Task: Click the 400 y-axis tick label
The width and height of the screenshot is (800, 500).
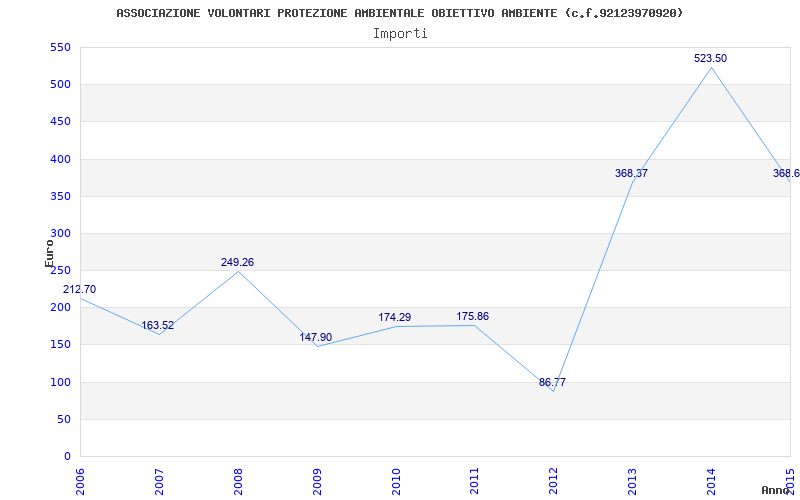Action: click(60, 159)
